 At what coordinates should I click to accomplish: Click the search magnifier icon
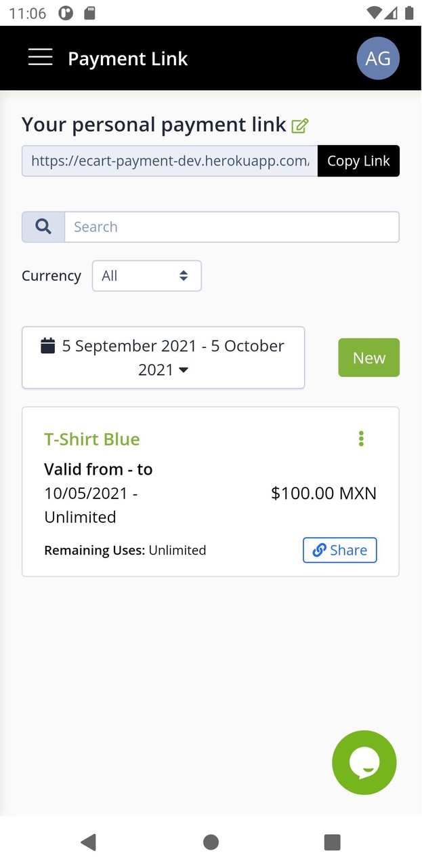pos(43,227)
